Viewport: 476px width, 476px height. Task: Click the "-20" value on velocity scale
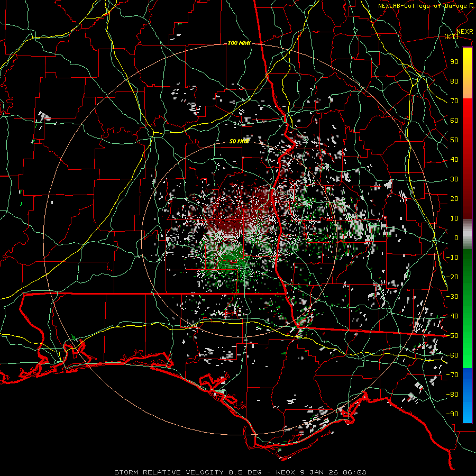click(452, 277)
